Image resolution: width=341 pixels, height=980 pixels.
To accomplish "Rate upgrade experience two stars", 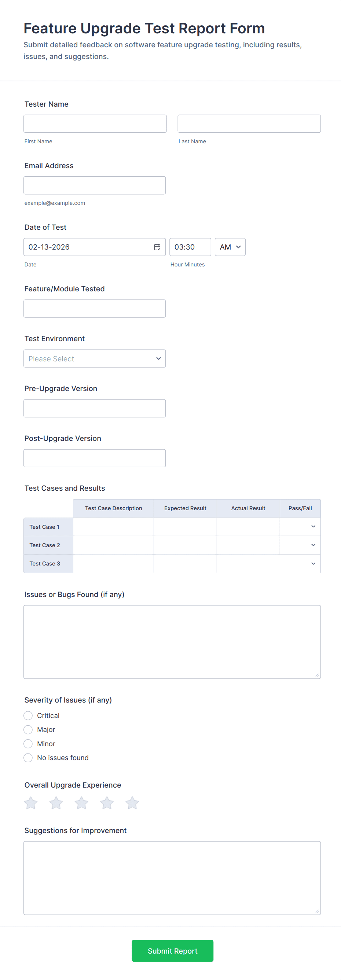I will [56, 803].
